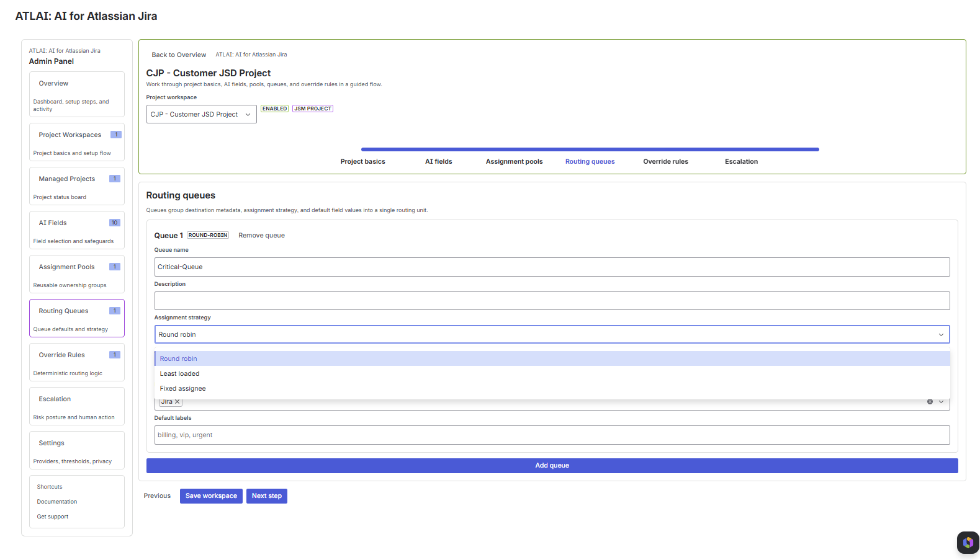Focus the Default labels input field
Screen dimensions: 980x560
pyautogui.click(x=552, y=435)
